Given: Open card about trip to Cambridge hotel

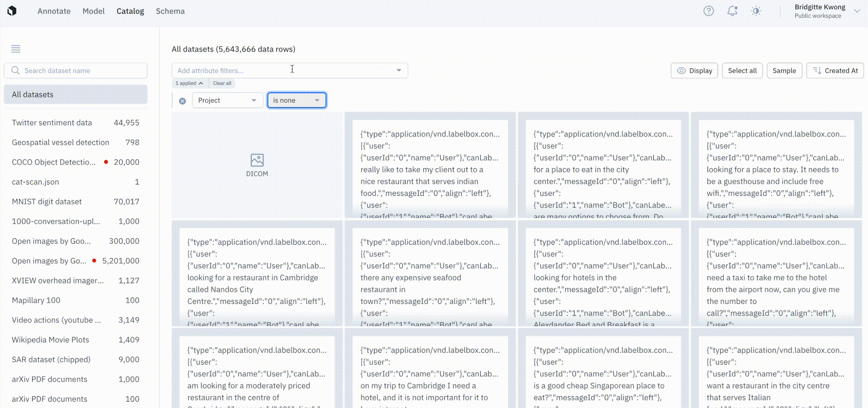Looking at the screenshot, I should click(x=430, y=368).
